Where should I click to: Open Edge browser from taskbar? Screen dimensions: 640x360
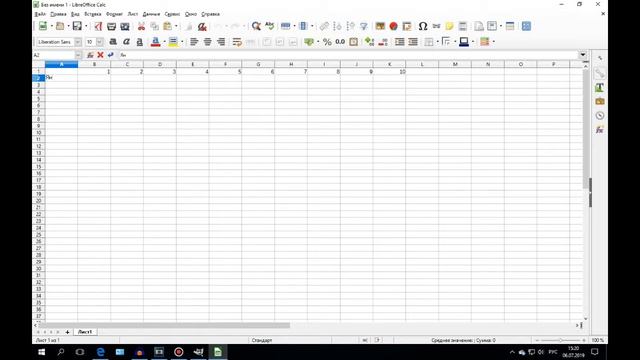tap(100, 352)
